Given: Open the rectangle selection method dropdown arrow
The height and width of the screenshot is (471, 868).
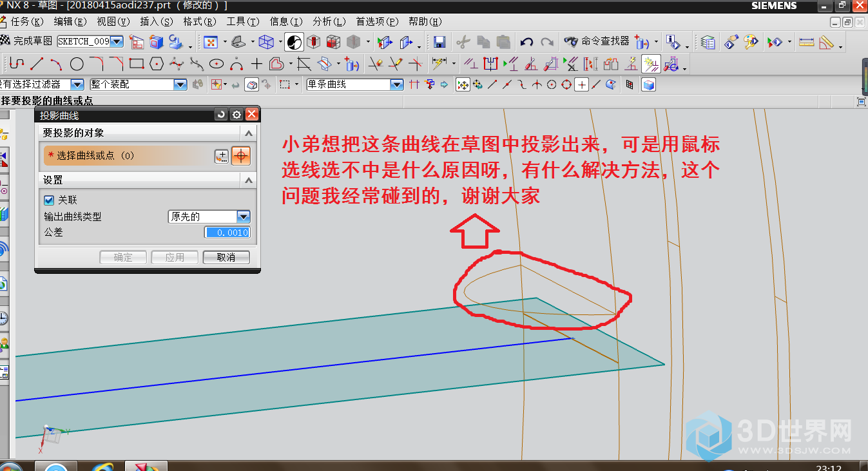Looking at the screenshot, I should pyautogui.click(x=296, y=84).
